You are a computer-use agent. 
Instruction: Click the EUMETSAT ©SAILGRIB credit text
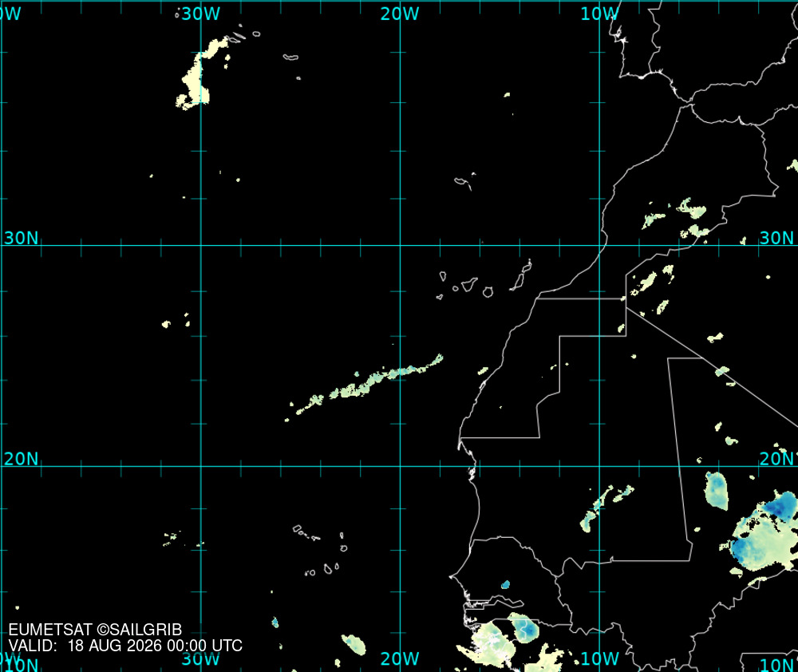(95, 630)
